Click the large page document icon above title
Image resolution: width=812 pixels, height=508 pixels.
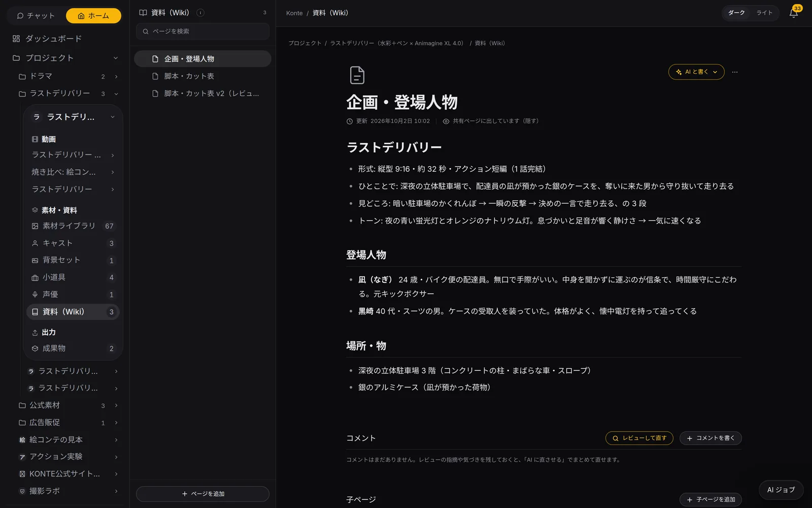coord(357,75)
